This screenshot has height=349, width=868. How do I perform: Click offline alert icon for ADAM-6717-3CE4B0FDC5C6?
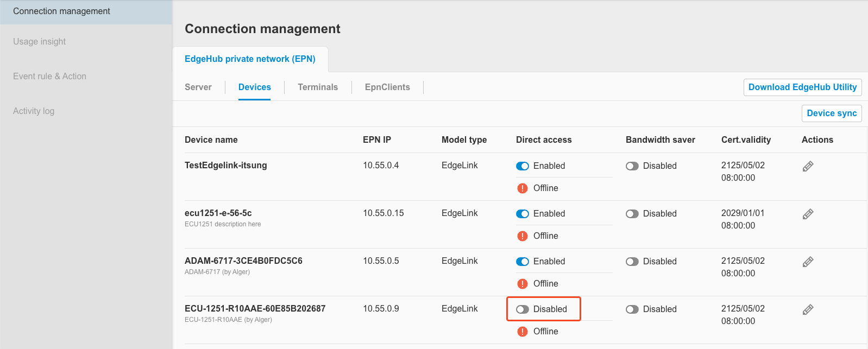pos(523,284)
